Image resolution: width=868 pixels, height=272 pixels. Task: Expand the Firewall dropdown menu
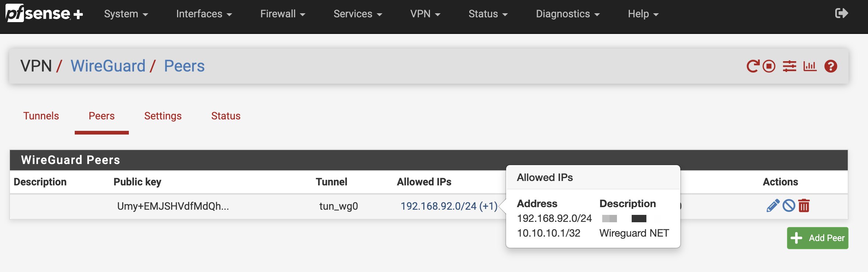(283, 14)
